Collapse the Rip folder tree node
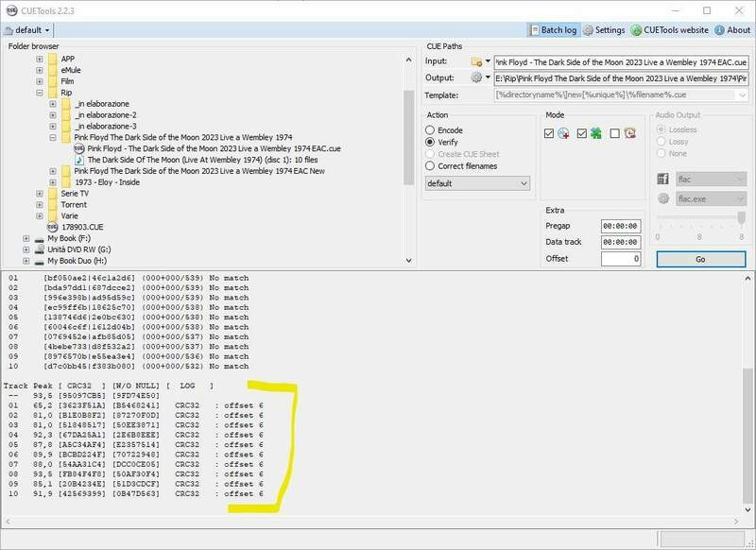 click(40, 94)
